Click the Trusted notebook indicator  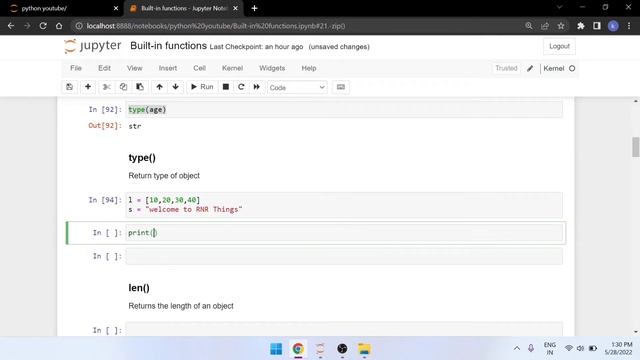point(506,68)
